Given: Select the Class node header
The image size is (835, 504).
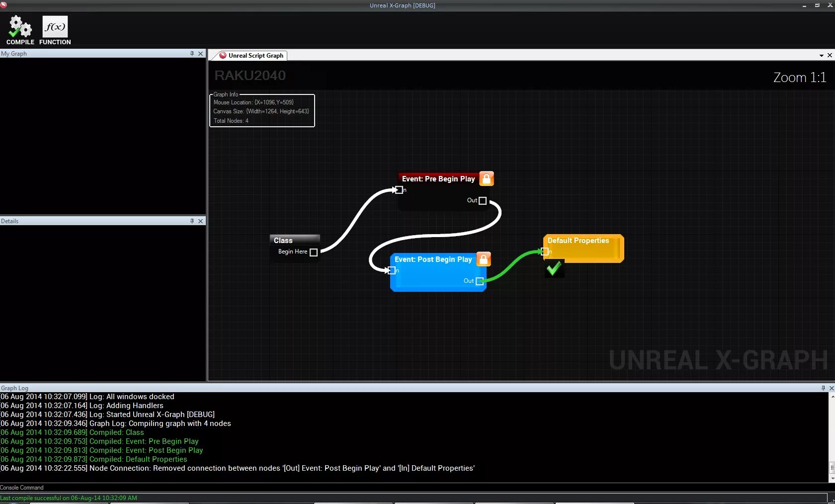Looking at the screenshot, I should pyautogui.click(x=295, y=240).
